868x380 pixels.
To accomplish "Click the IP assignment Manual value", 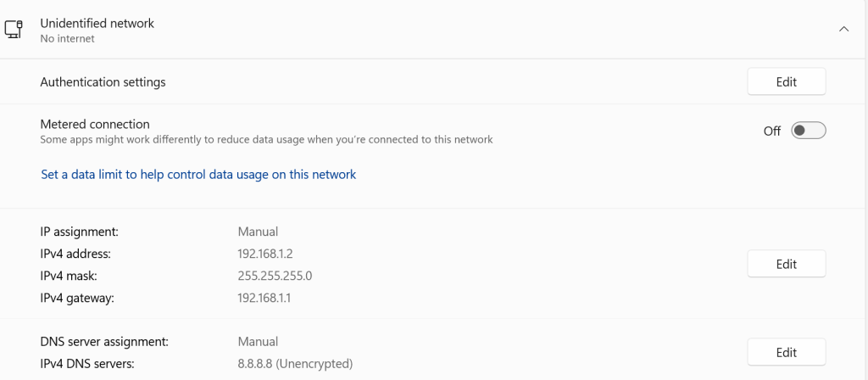I will pyautogui.click(x=258, y=231).
